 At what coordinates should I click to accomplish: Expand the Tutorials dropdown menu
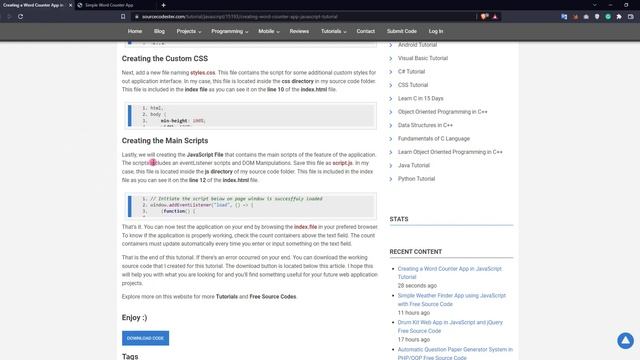pyautogui.click(x=333, y=31)
